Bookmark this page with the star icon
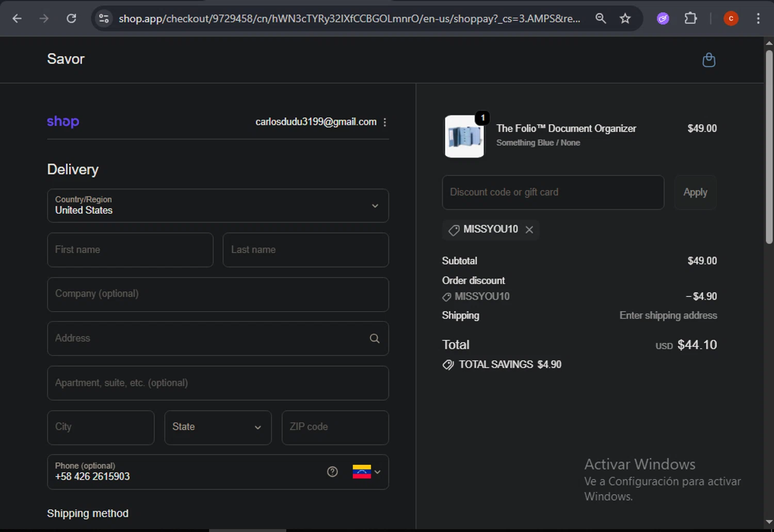Viewport: 774px width, 532px height. [x=625, y=19]
